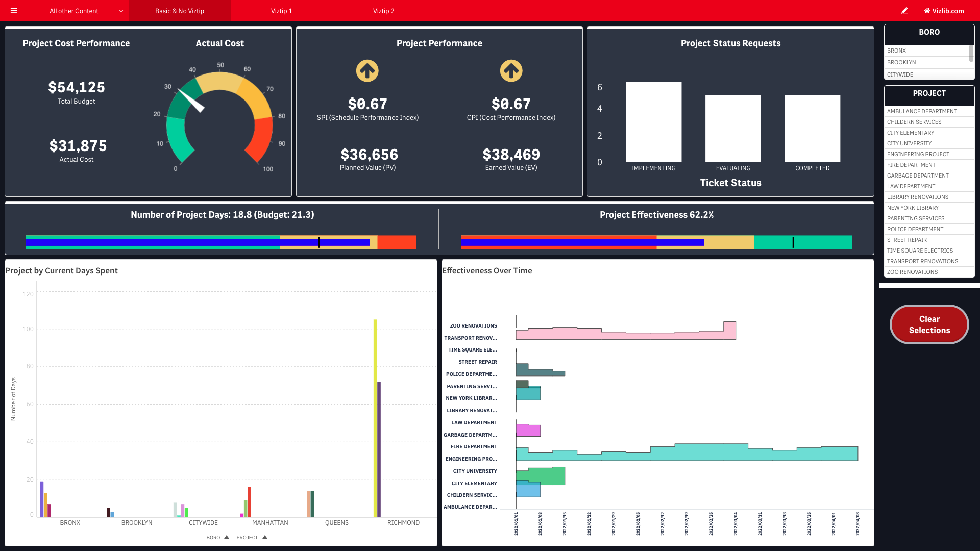Select PARENTING SERVICES in PROJECT filter
The width and height of the screenshot is (980, 551).
click(929, 218)
